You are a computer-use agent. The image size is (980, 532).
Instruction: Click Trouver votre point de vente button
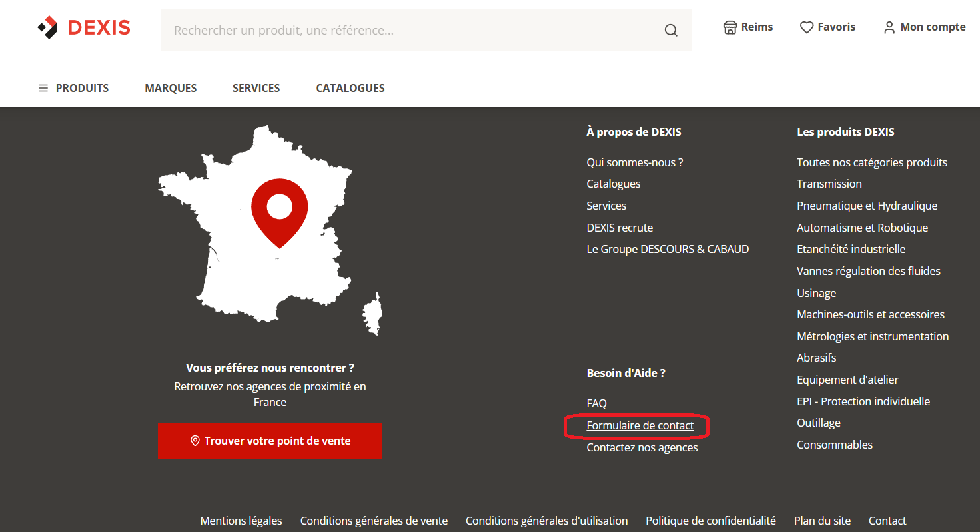coord(270,441)
